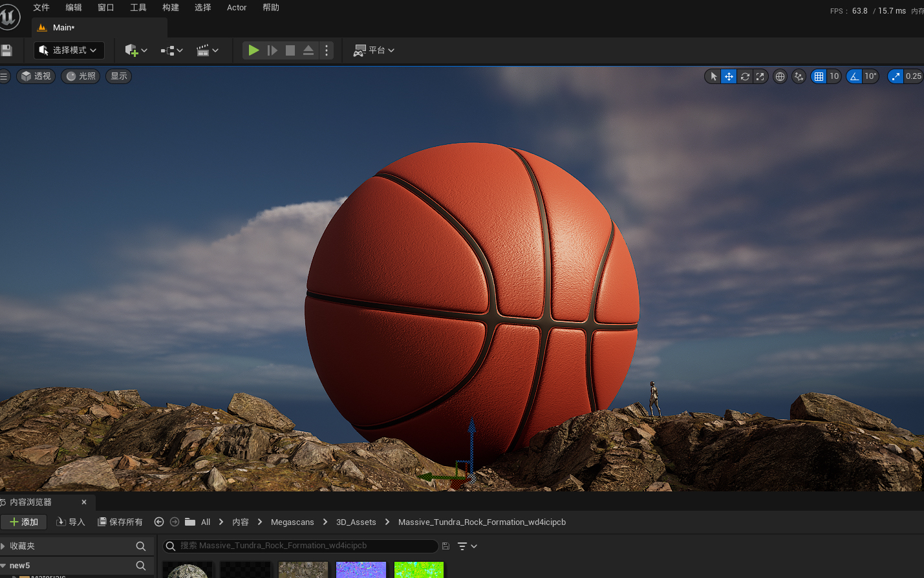The image size is (924, 578).
Task: Click the 15.7 ms frame time readout
Action: click(x=892, y=11)
